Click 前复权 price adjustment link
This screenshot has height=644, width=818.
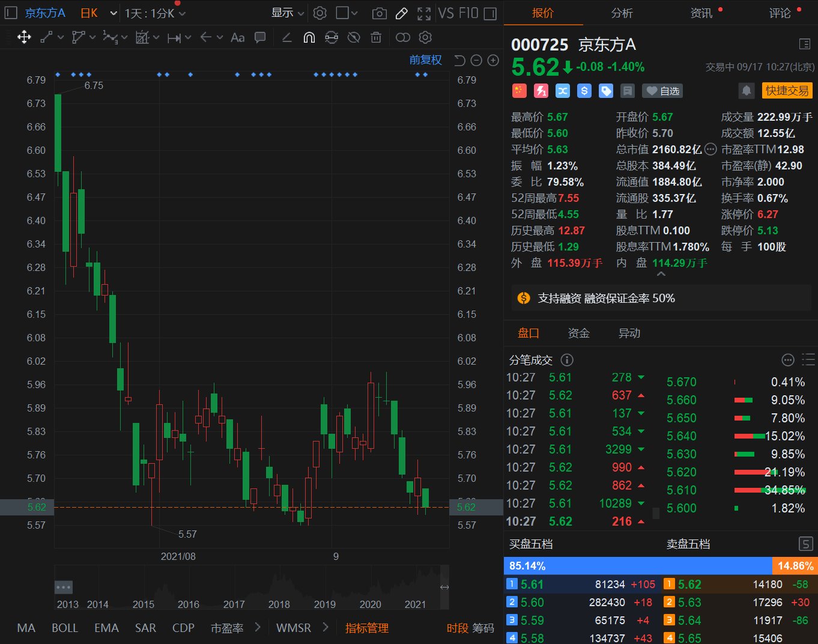point(425,60)
